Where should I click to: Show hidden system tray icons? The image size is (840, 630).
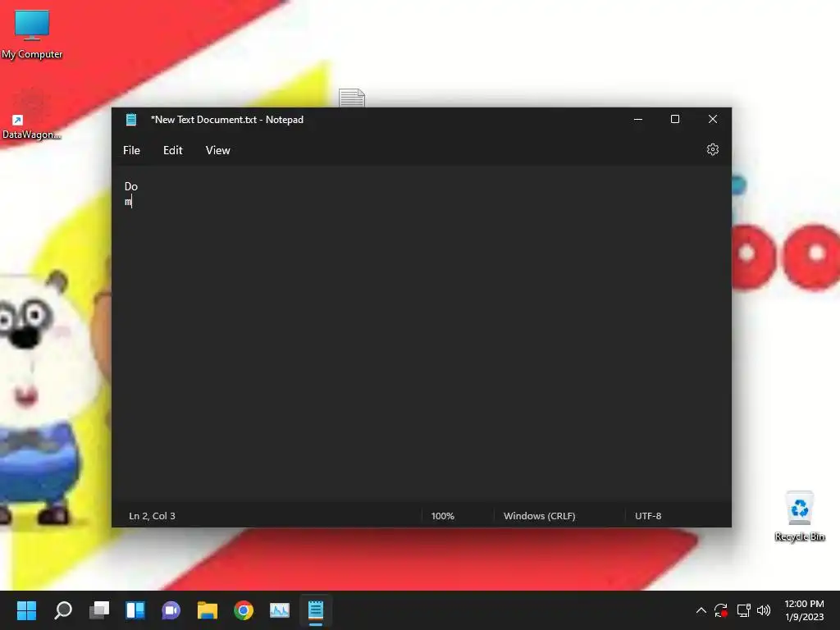point(701,610)
